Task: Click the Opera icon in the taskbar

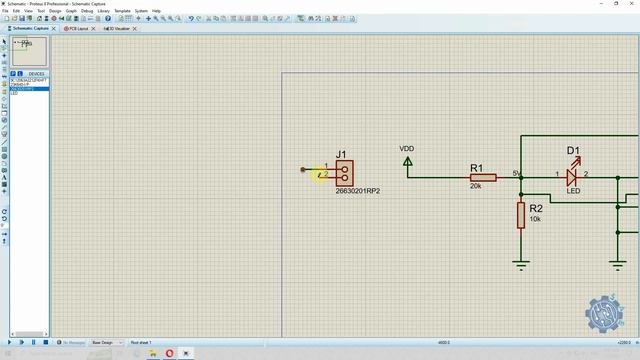Action: tap(169, 353)
